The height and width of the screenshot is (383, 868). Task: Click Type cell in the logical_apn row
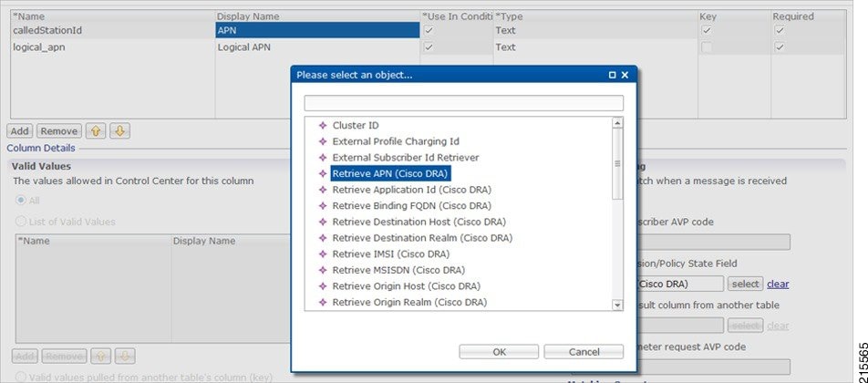[595, 47]
